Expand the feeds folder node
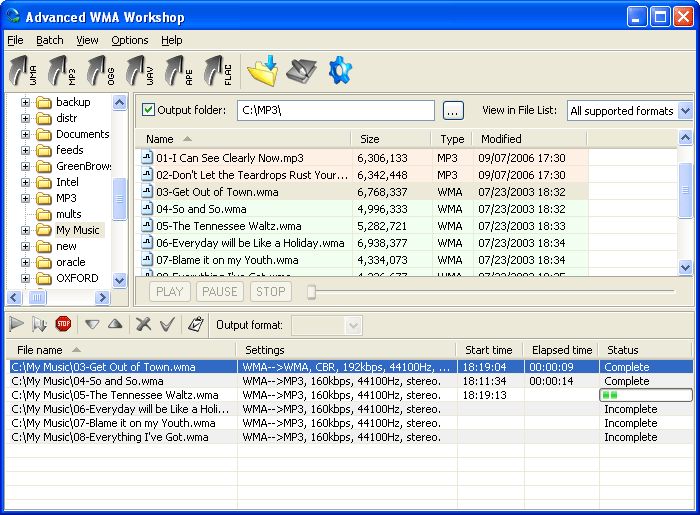700x515 pixels. pyautogui.click(x=25, y=150)
